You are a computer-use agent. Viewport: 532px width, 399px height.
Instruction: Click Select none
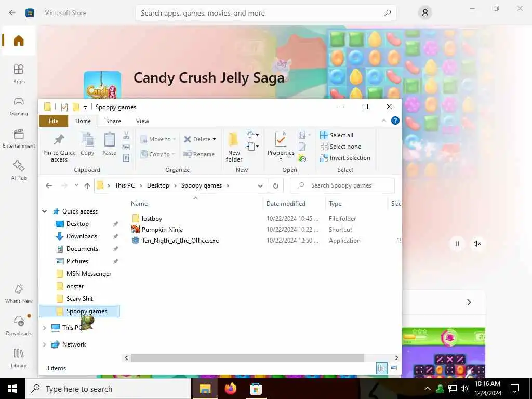coord(340,147)
